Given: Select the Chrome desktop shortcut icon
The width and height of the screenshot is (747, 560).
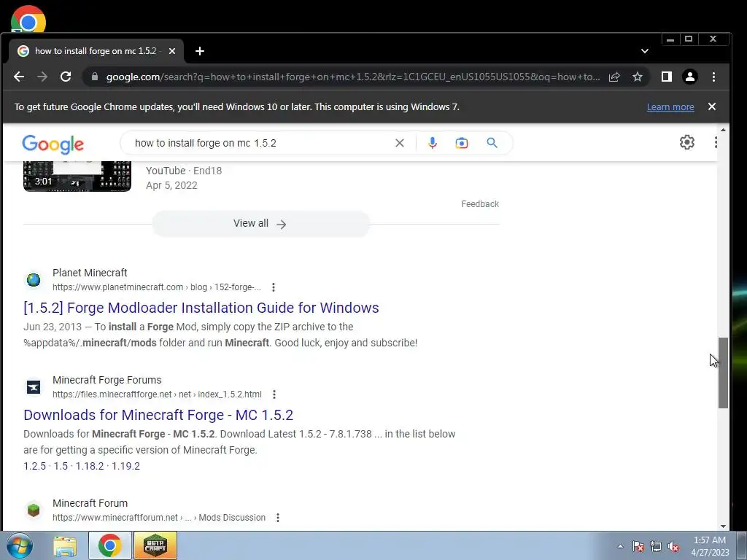Looking at the screenshot, I should click(x=28, y=20).
